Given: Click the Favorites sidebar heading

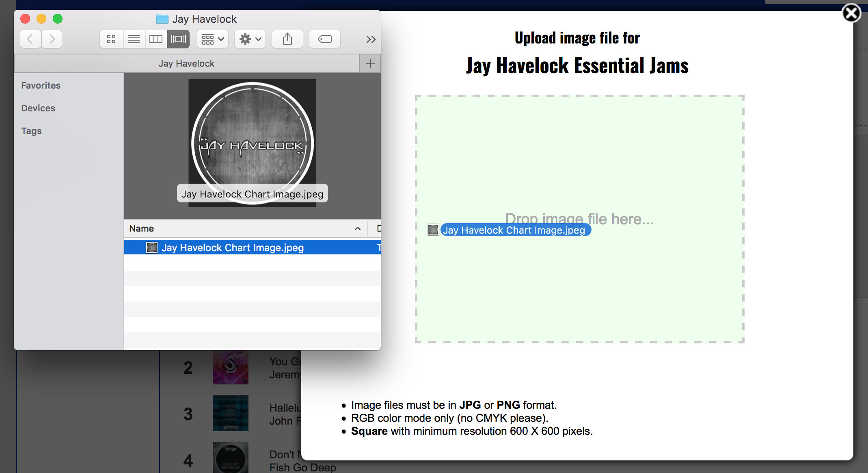Looking at the screenshot, I should [41, 85].
